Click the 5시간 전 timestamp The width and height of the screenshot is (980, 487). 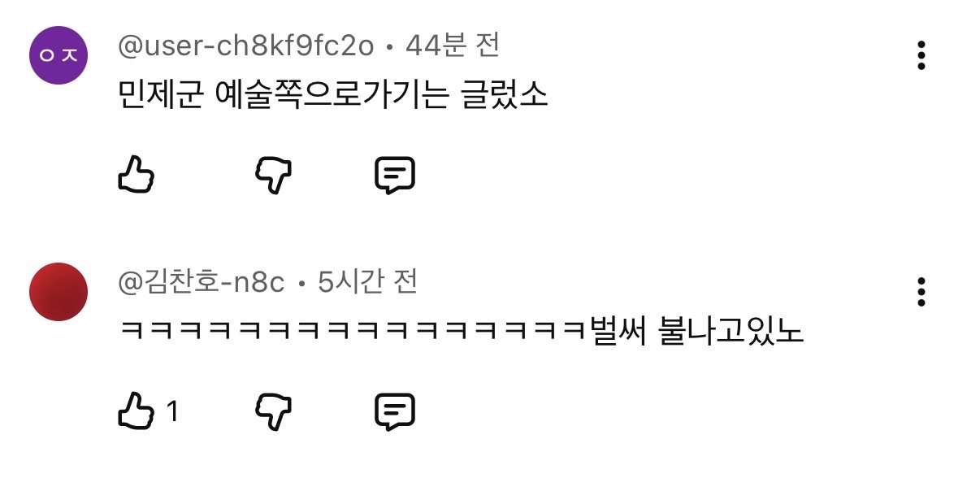367,282
